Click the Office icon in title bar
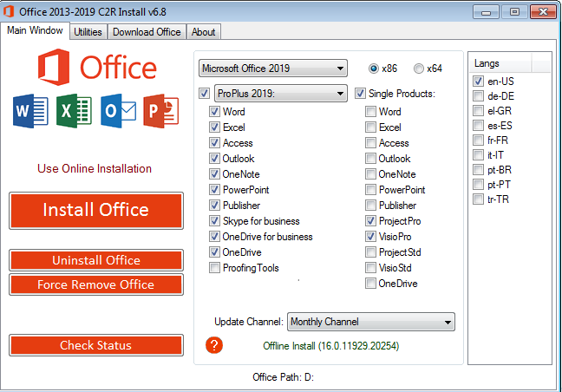This screenshot has height=392, width=562. tap(9, 11)
